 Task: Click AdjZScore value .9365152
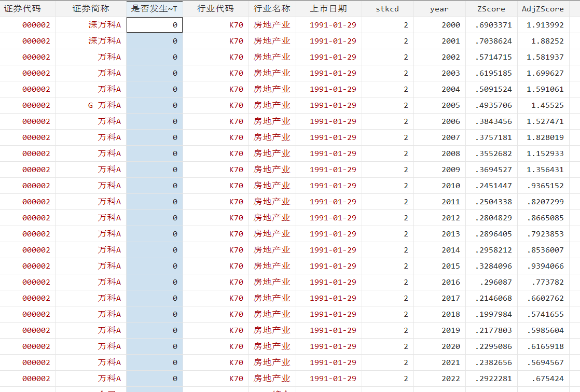pos(545,186)
